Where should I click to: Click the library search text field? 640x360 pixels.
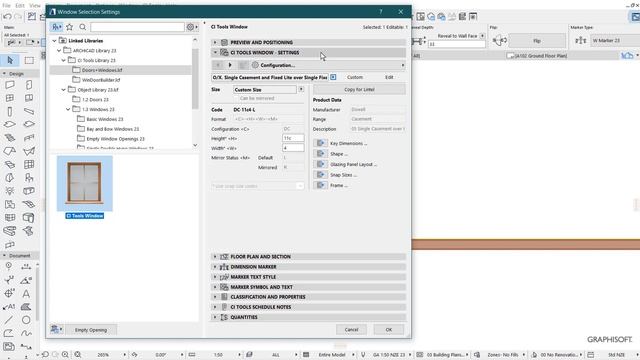coord(137,27)
